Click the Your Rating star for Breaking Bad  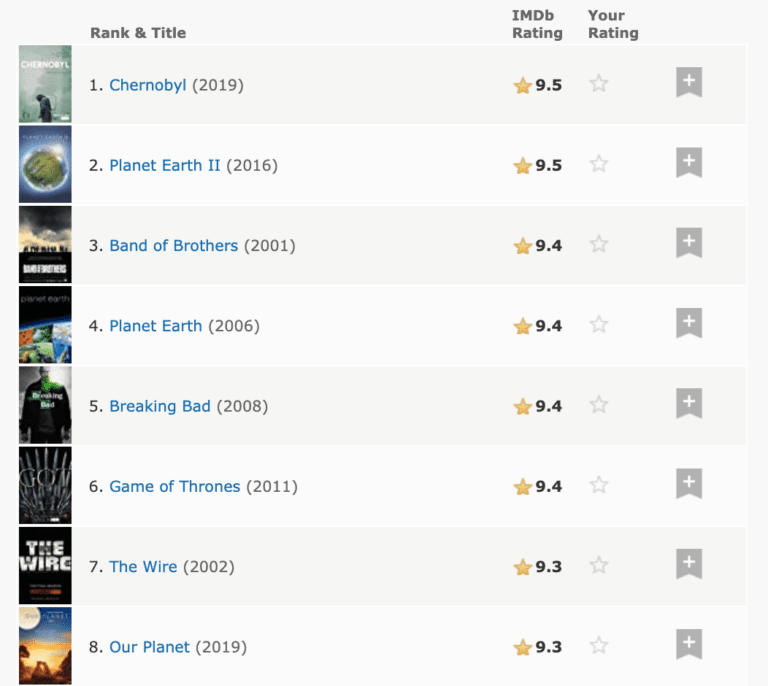click(599, 405)
